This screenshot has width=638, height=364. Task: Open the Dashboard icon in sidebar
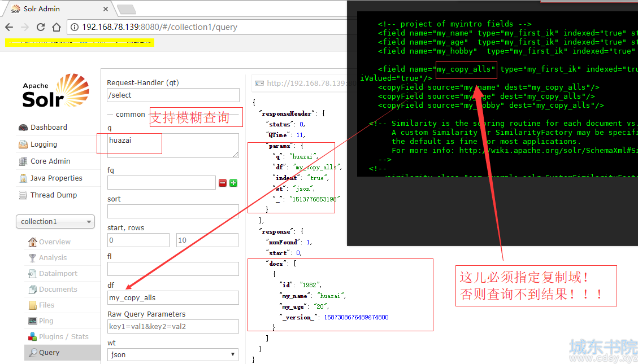tap(23, 128)
